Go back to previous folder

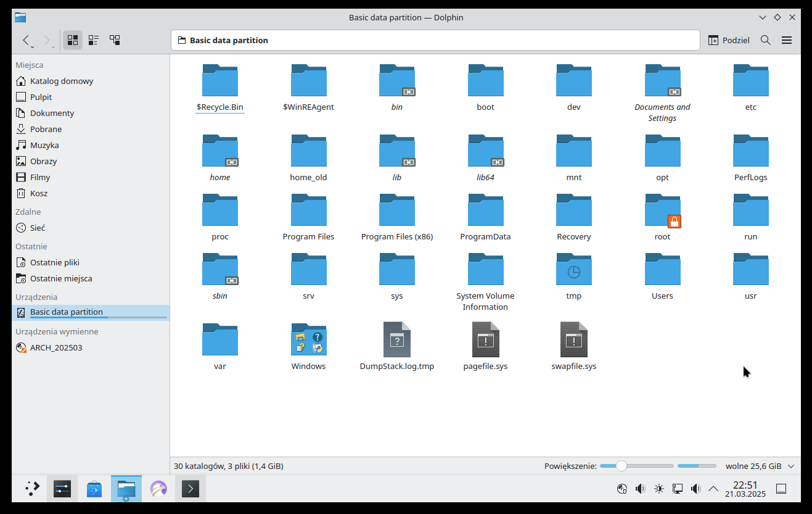coord(25,40)
